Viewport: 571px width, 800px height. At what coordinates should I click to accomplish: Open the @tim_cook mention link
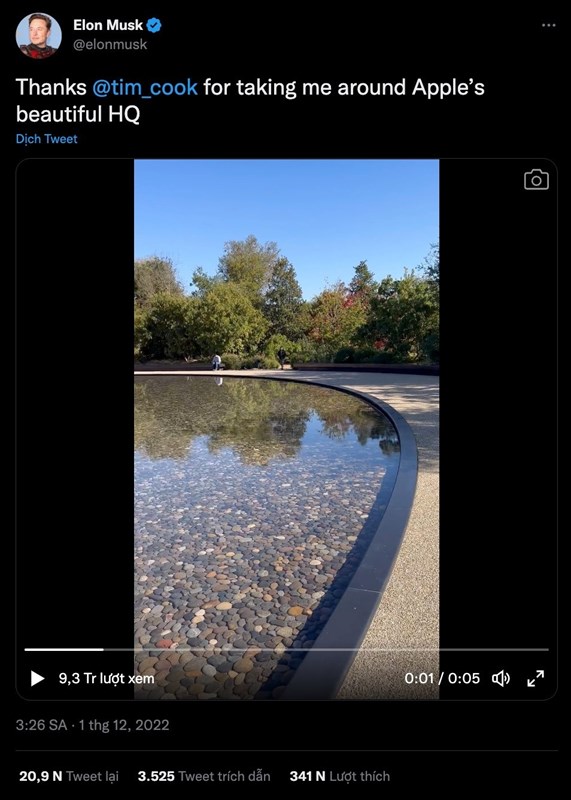(x=145, y=87)
